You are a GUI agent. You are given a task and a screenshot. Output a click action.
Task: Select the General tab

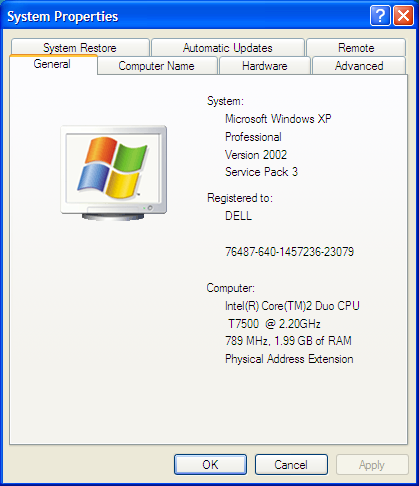pyautogui.click(x=53, y=64)
